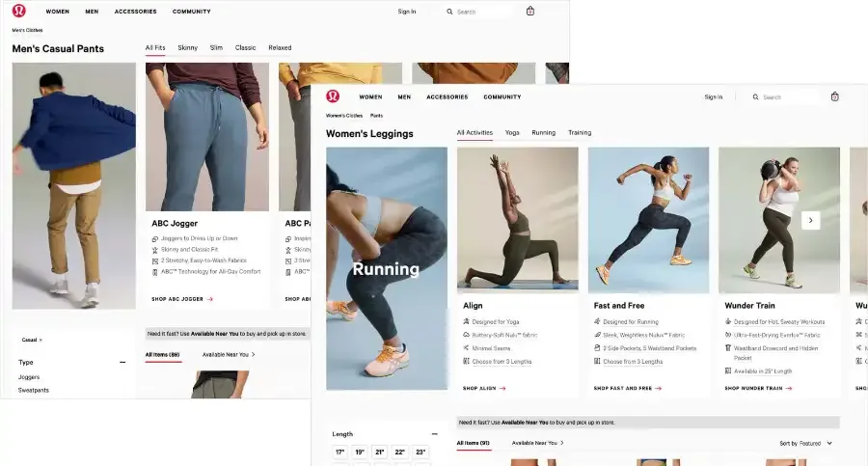Collapse the Type filter section

(x=122, y=363)
